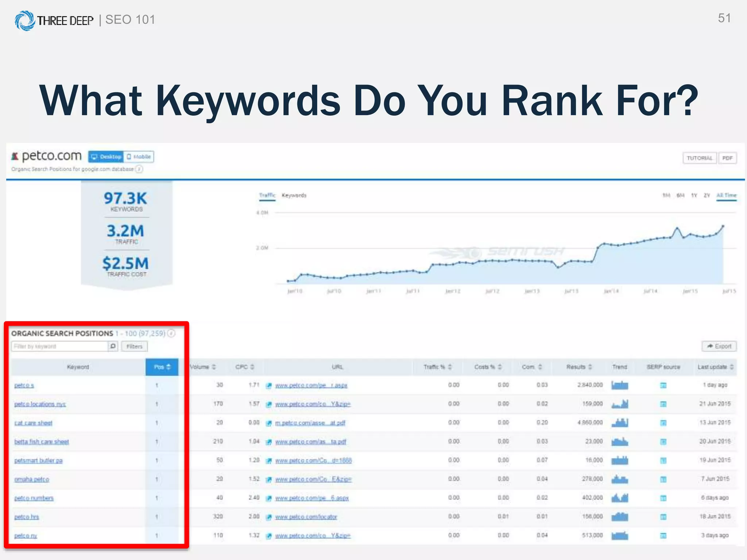This screenshot has height=560, width=747.
Task: Click external link icon in omaha petco row
Action: coord(269,480)
